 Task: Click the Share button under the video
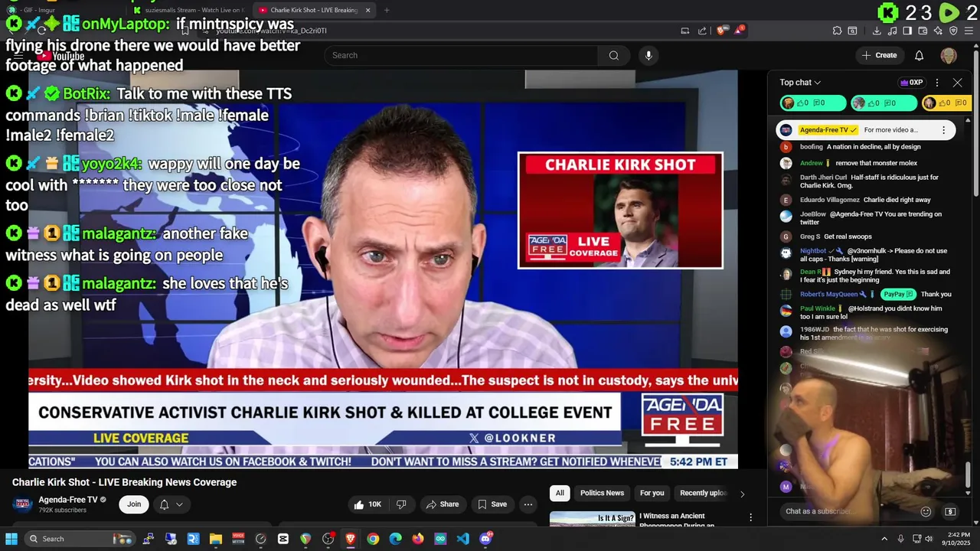pyautogui.click(x=443, y=504)
